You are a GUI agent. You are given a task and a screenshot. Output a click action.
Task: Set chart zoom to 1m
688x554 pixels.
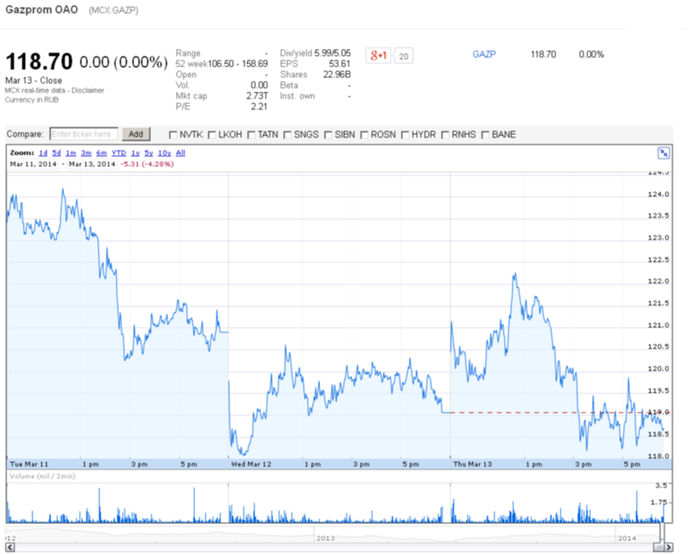pyautogui.click(x=71, y=153)
